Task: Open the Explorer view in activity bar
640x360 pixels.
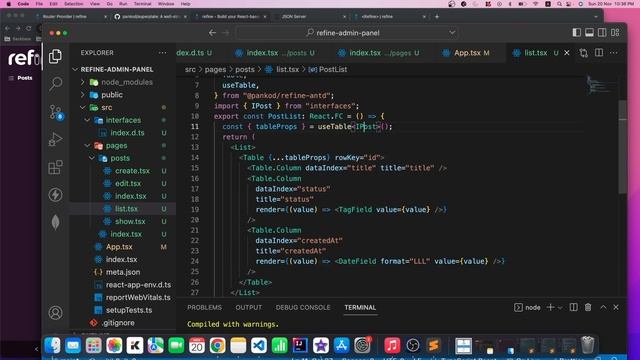Action: click(56, 56)
